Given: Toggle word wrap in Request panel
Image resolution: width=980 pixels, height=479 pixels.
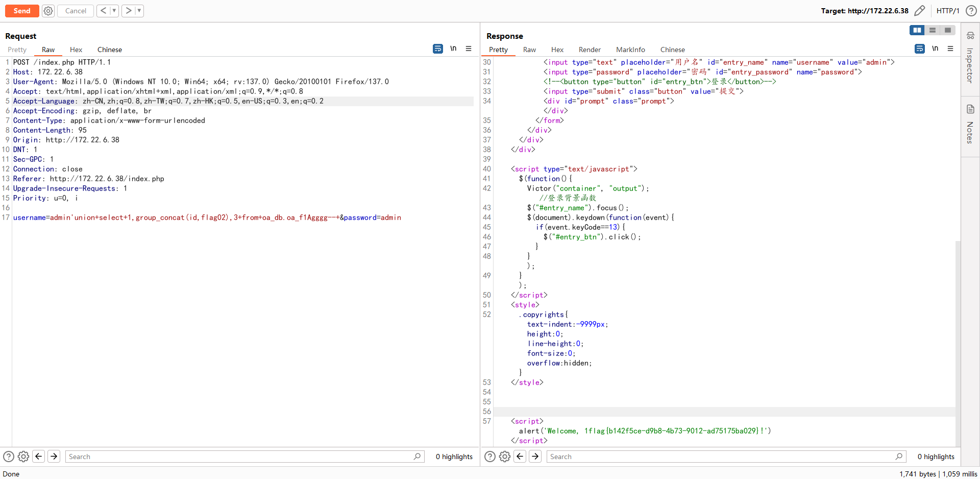Looking at the screenshot, I should [438, 49].
